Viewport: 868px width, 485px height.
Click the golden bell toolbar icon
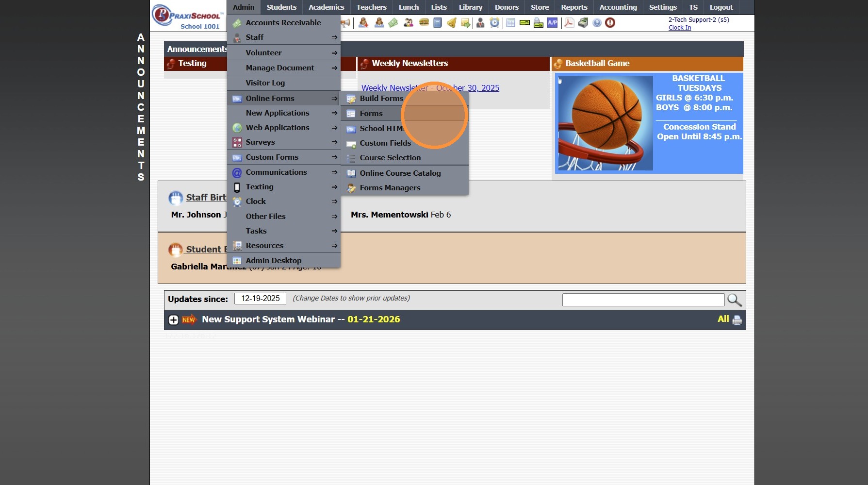pyautogui.click(x=451, y=23)
